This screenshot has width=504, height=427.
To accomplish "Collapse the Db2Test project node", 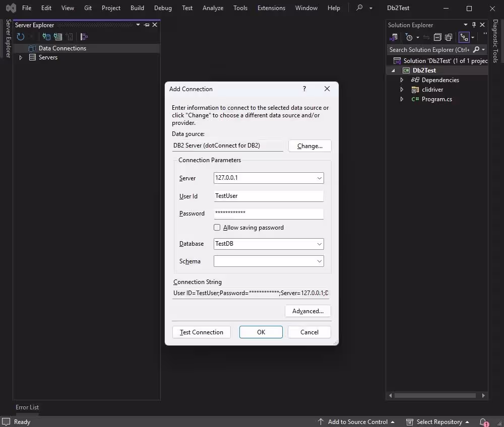I will point(393,70).
